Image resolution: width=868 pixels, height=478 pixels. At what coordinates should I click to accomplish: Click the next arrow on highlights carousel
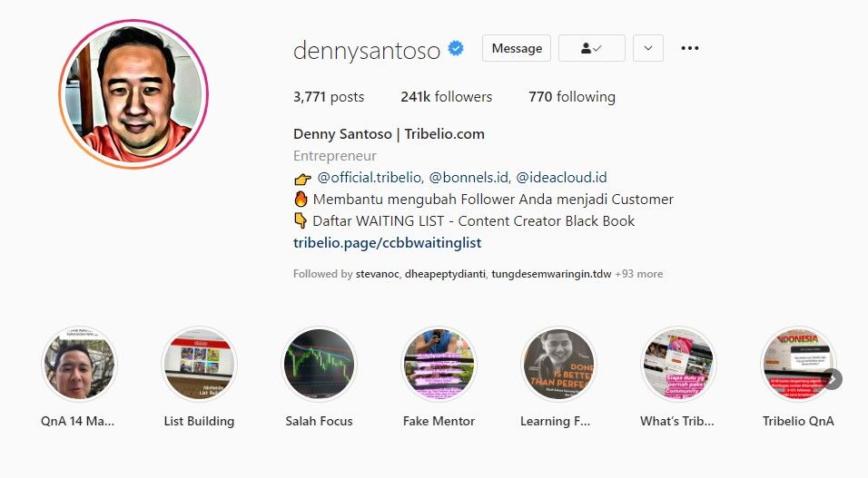coord(832,379)
